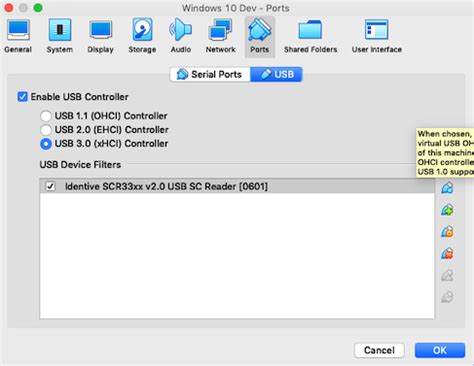Click the red close window button
This screenshot has height=366, width=474.
pos(9,8)
